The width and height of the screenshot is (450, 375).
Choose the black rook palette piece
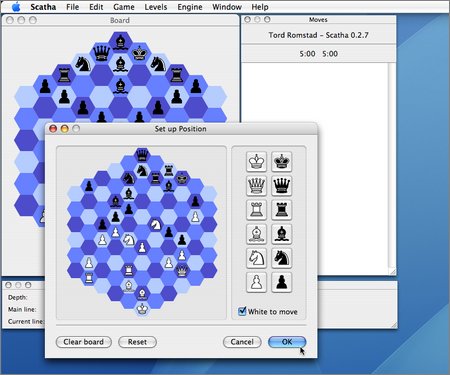click(x=282, y=210)
